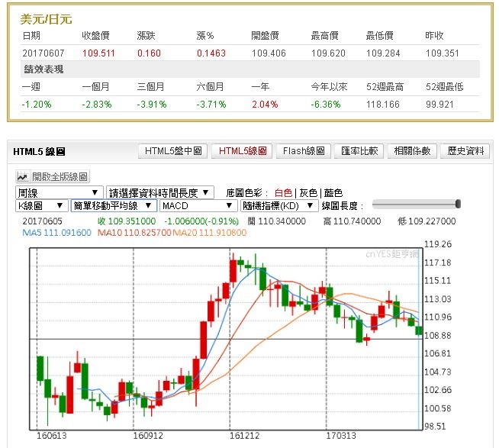The image size is (499, 448).
Task: Click the MA5 111.091600 legend
Action: point(57,233)
